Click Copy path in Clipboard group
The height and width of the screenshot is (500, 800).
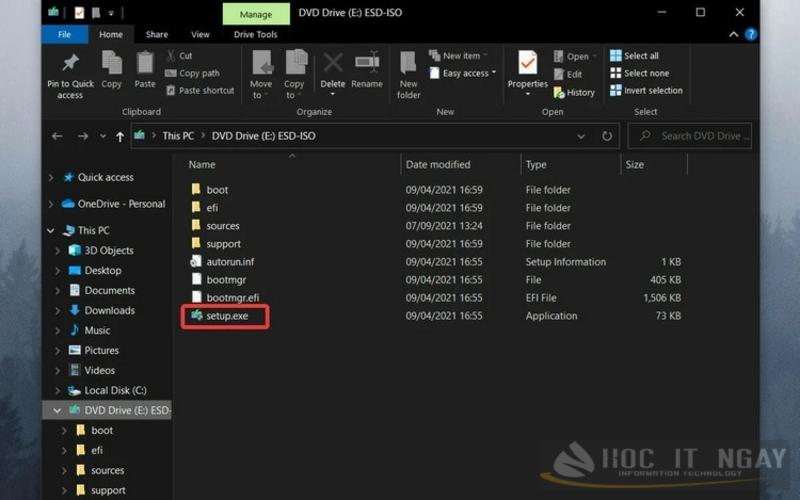[193, 73]
